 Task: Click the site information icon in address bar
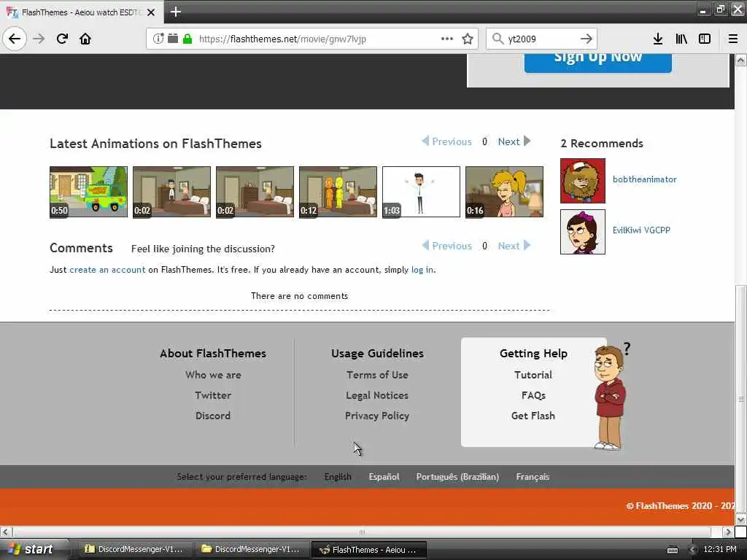point(158,39)
